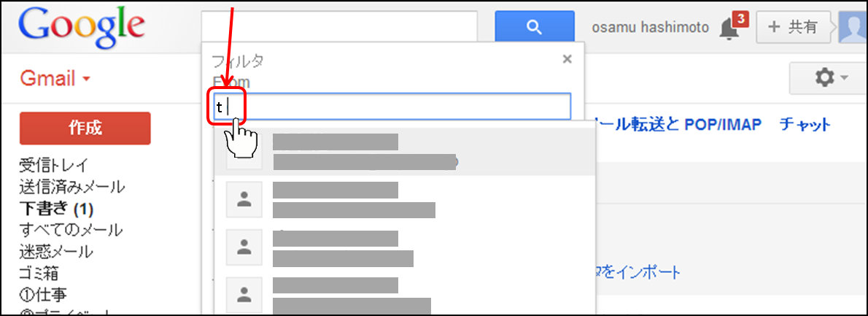Select the third contact suggestion's person icon
The width and height of the screenshot is (868, 316).
click(x=244, y=247)
